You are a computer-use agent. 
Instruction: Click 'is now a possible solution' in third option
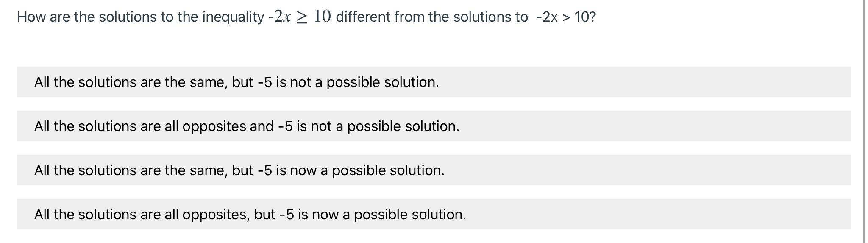pos(360,170)
